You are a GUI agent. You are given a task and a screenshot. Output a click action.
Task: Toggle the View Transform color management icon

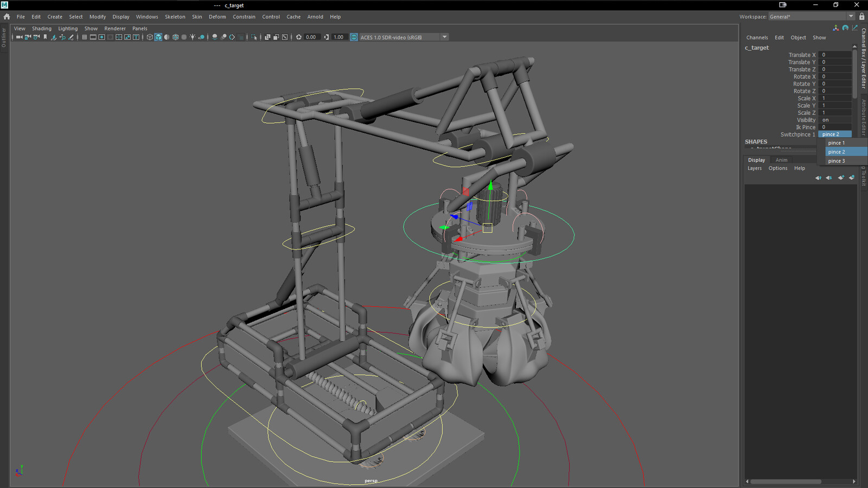(x=354, y=37)
